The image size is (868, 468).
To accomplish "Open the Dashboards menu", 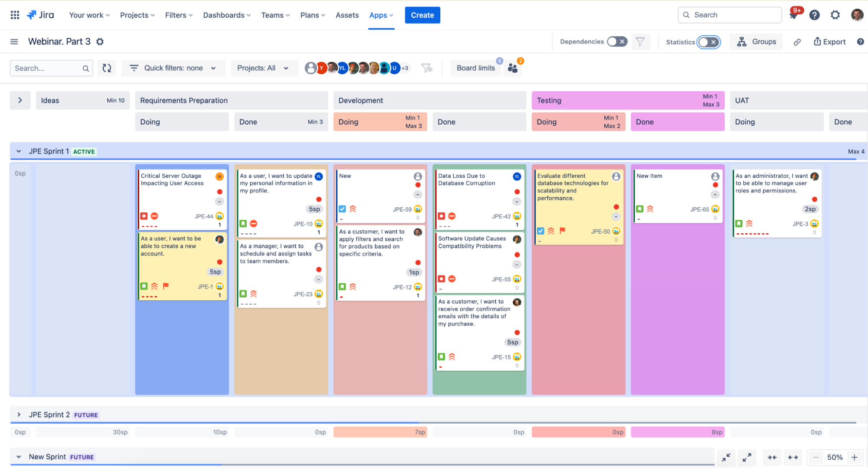I will click(227, 15).
